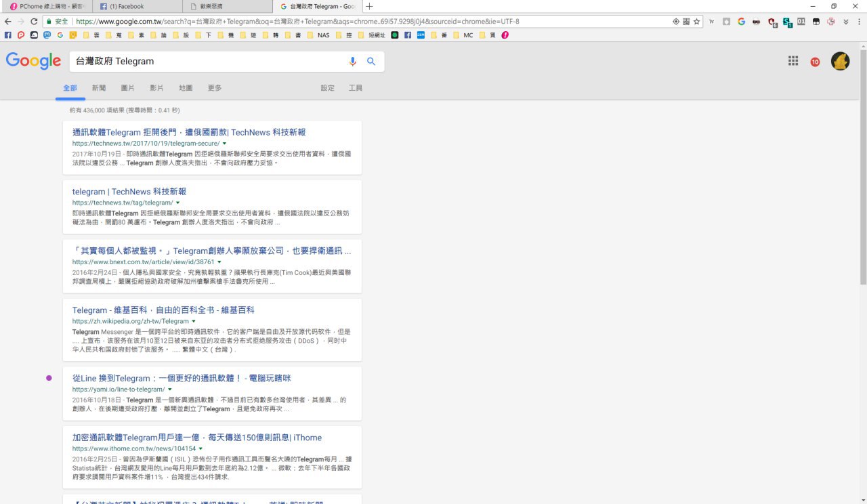Expand the arrow beside zh.wikipedia.org URL
This screenshot has width=867, height=504.
(x=194, y=321)
